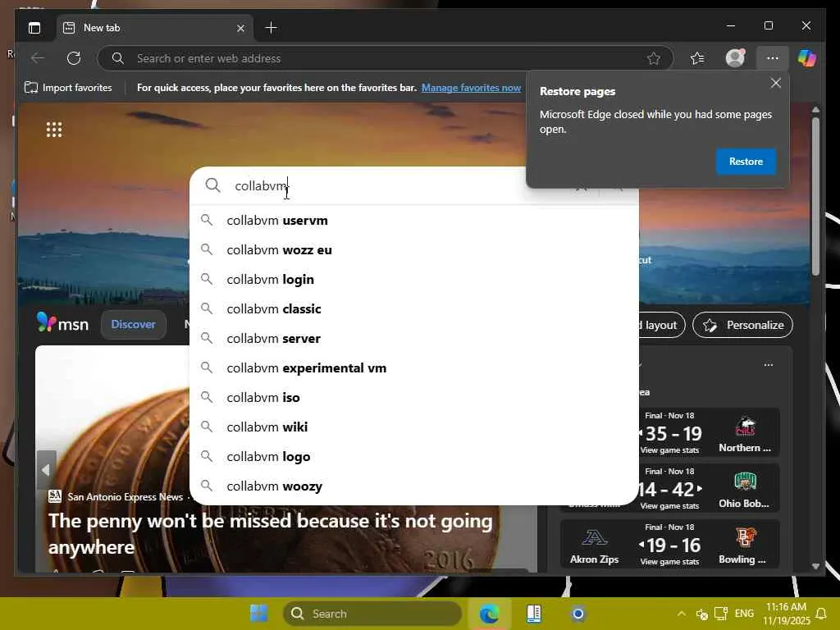Click the page vertical scrollbar thumb
Image resolution: width=840 pixels, height=630 pixels.
click(x=815, y=197)
